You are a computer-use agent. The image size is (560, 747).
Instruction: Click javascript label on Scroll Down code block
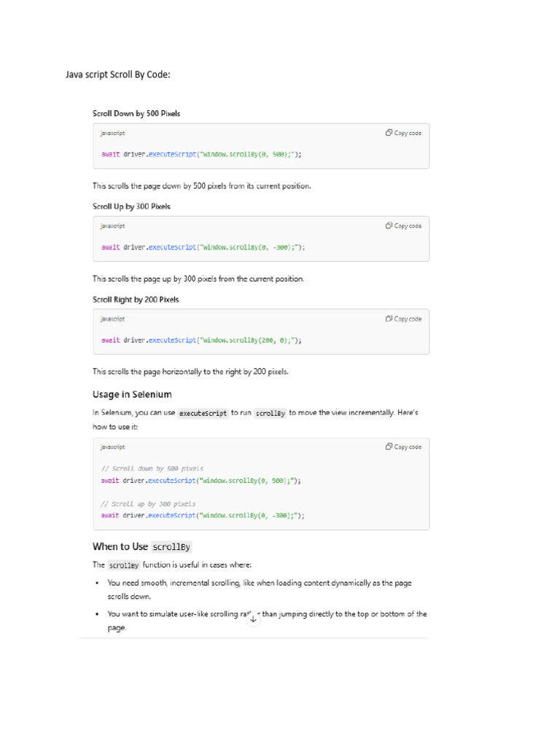pos(113,133)
